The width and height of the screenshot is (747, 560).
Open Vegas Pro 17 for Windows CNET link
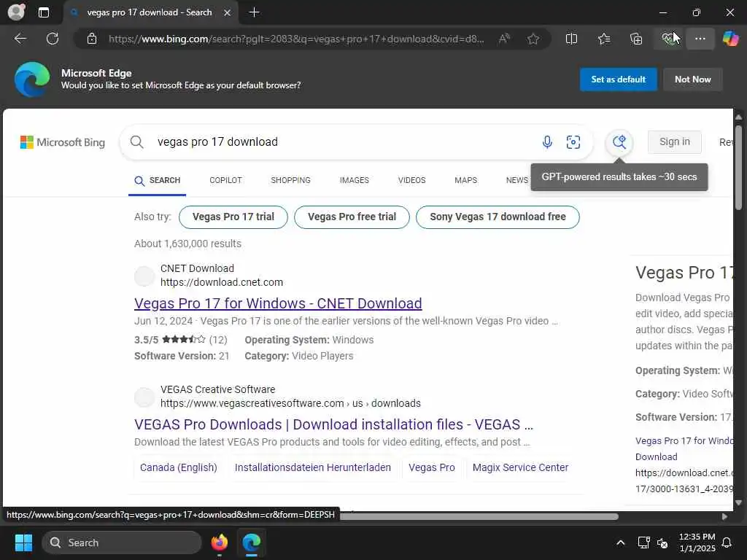[x=278, y=303]
